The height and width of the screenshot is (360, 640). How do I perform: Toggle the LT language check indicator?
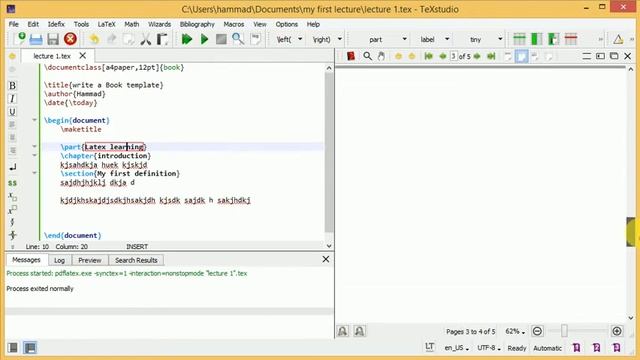coord(429,347)
